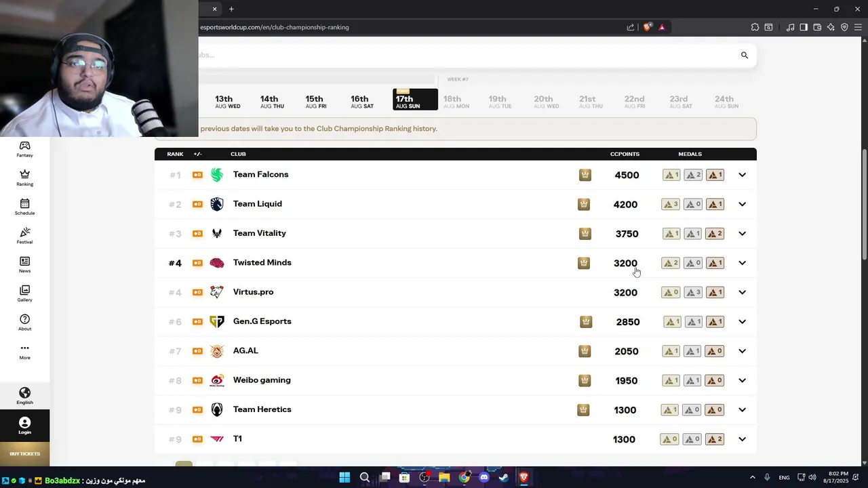Open File Explorer from the taskbar

pos(444,477)
